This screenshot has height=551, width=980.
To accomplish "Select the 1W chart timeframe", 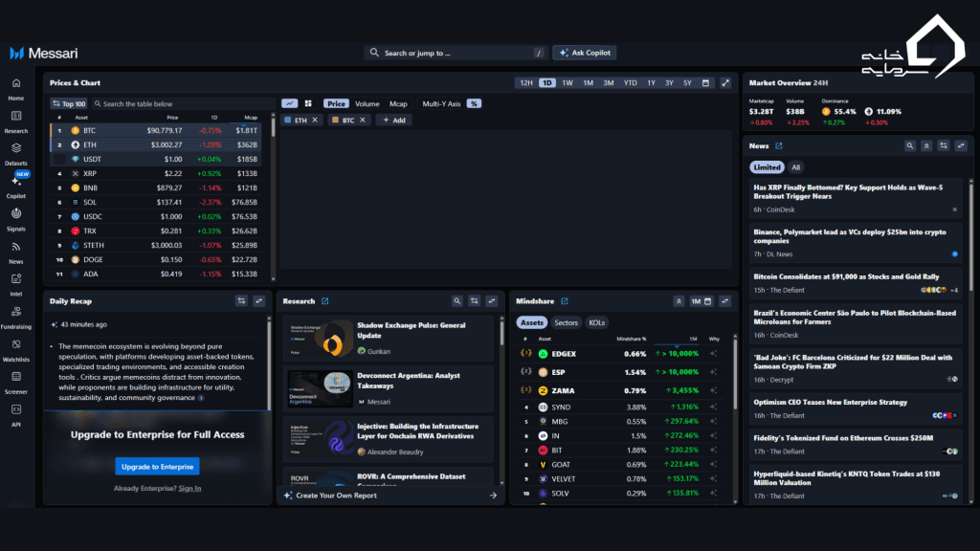I will 568,83.
